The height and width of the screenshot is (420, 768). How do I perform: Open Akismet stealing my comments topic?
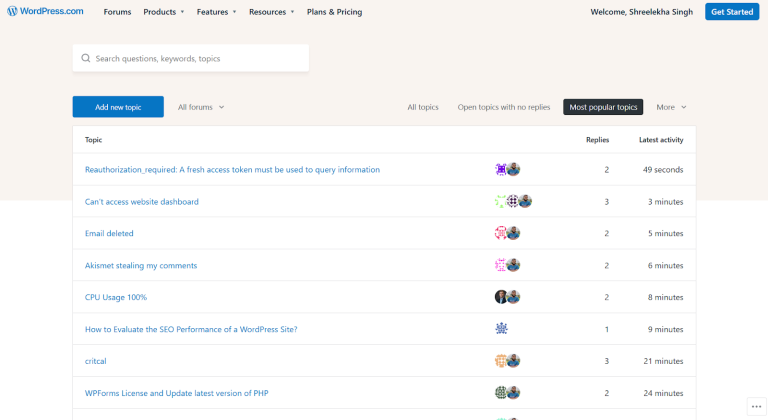point(141,265)
